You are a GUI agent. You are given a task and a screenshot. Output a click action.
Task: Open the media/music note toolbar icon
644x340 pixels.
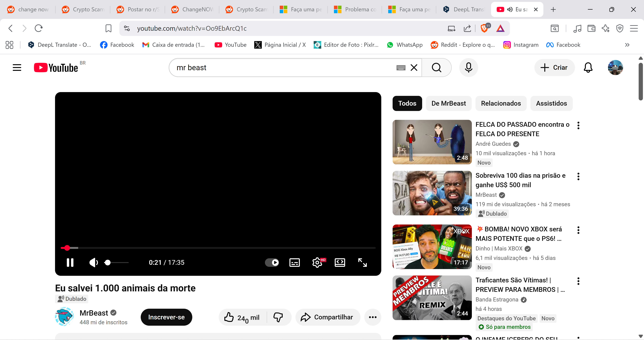(577, 28)
